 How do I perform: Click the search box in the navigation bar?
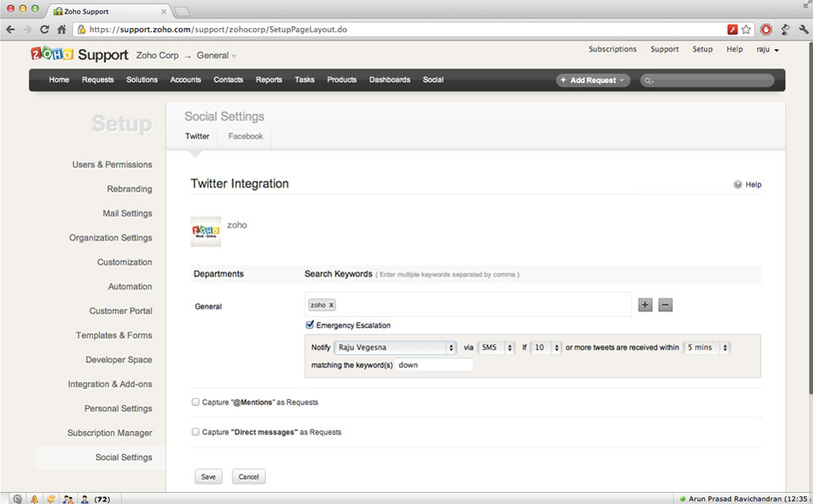(x=707, y=80)
